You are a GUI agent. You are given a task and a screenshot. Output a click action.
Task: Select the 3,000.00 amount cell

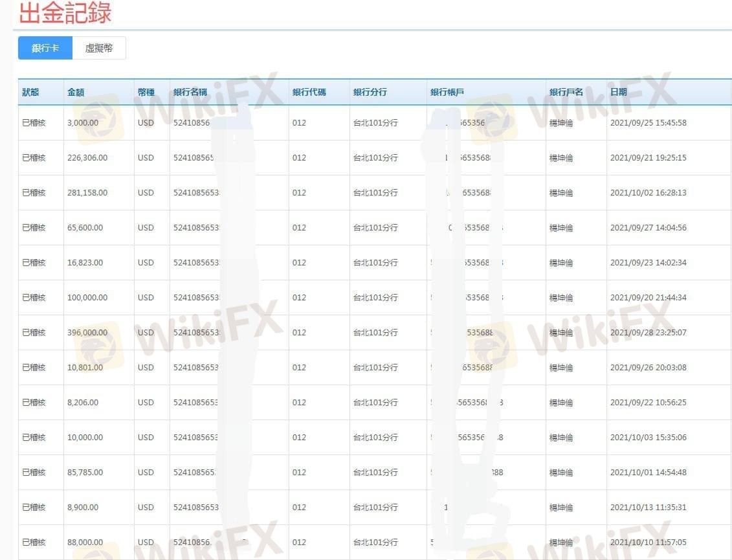[83, 123]
